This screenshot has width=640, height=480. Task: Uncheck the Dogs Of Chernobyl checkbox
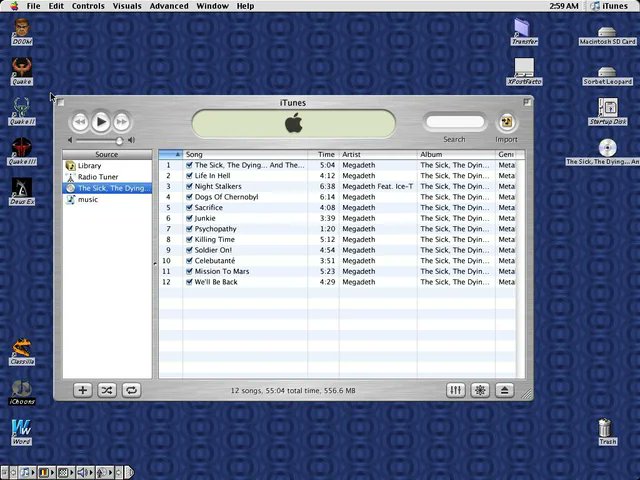tap(189, 197)
